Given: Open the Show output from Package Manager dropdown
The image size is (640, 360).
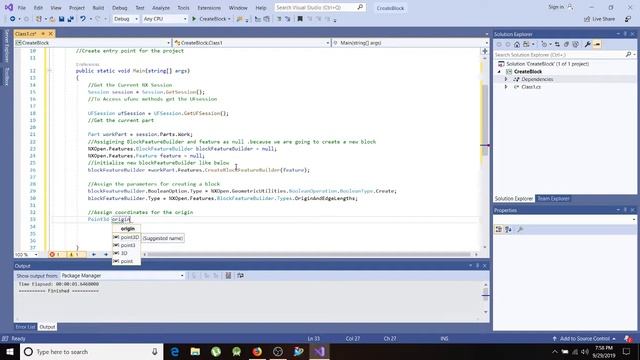Looking at the screenshot, I should coord(122,276).
